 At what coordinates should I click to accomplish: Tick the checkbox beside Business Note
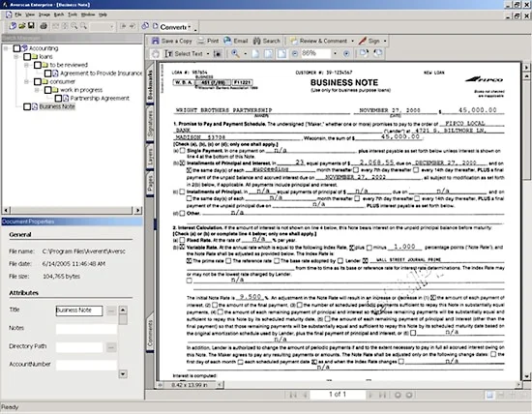(x=27, y=106)
